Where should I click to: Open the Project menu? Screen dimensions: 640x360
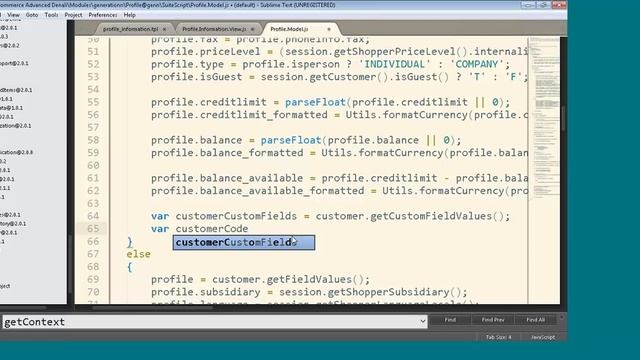click(73, 15)
